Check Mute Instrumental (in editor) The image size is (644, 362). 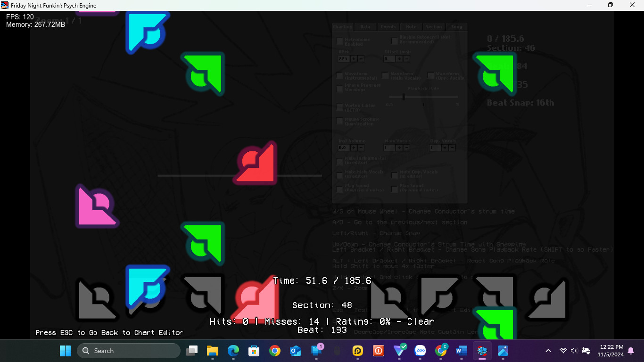coord(339,161)
